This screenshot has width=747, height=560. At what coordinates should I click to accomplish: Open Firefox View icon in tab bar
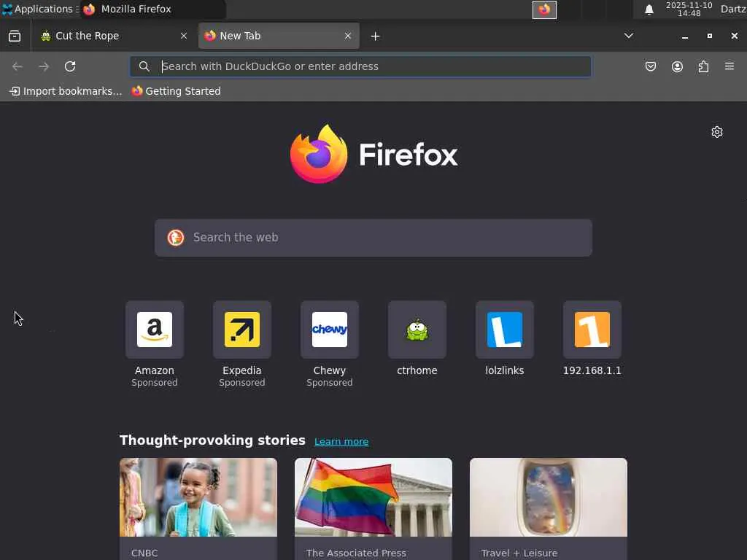coord(15,36)
